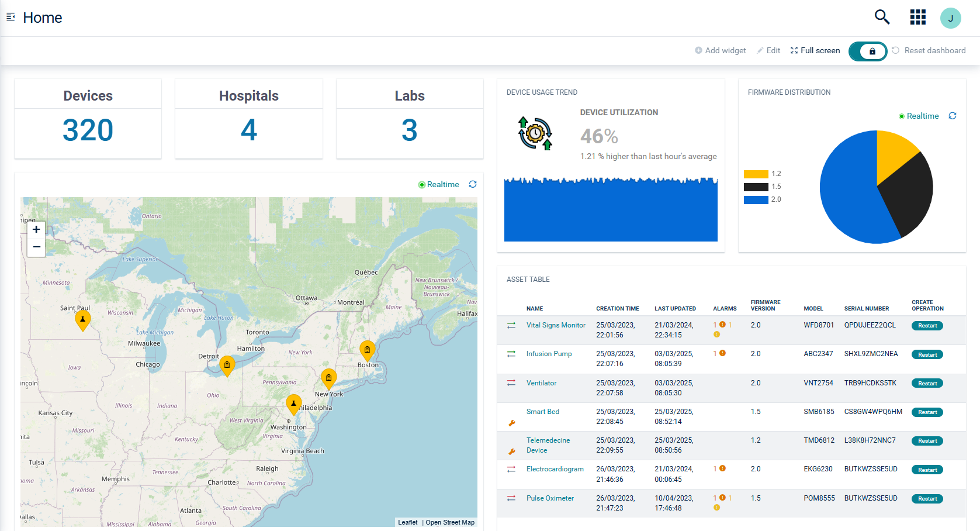
Task: Open the apps grid launcher
Action: pos(917,18)
